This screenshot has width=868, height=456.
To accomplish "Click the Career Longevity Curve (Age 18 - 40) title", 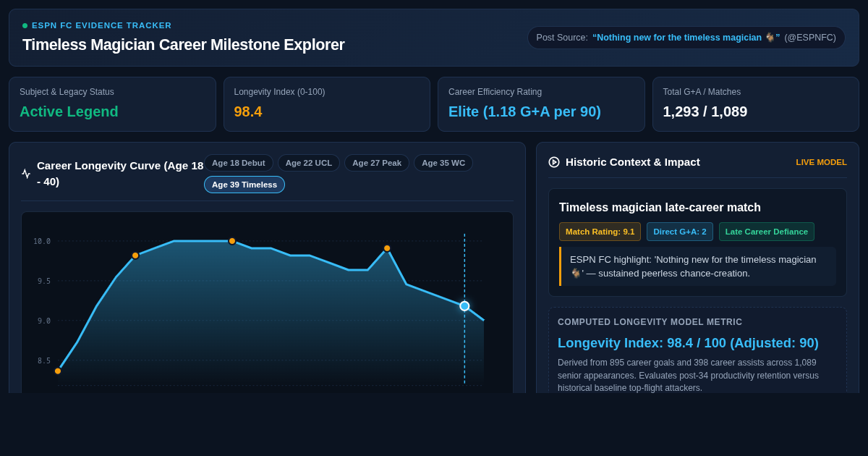I will 120,174.
